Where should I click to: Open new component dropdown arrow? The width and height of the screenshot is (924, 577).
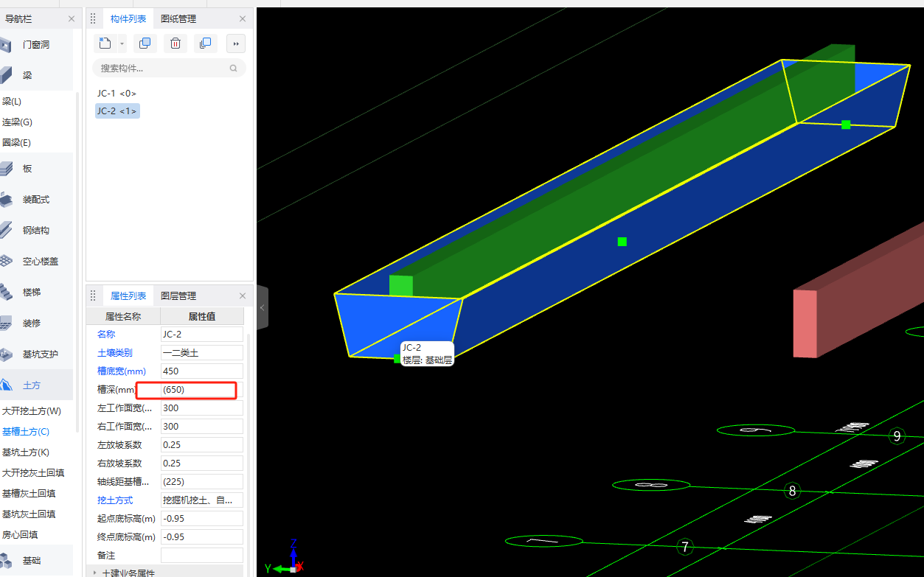(x=122, y=43)
